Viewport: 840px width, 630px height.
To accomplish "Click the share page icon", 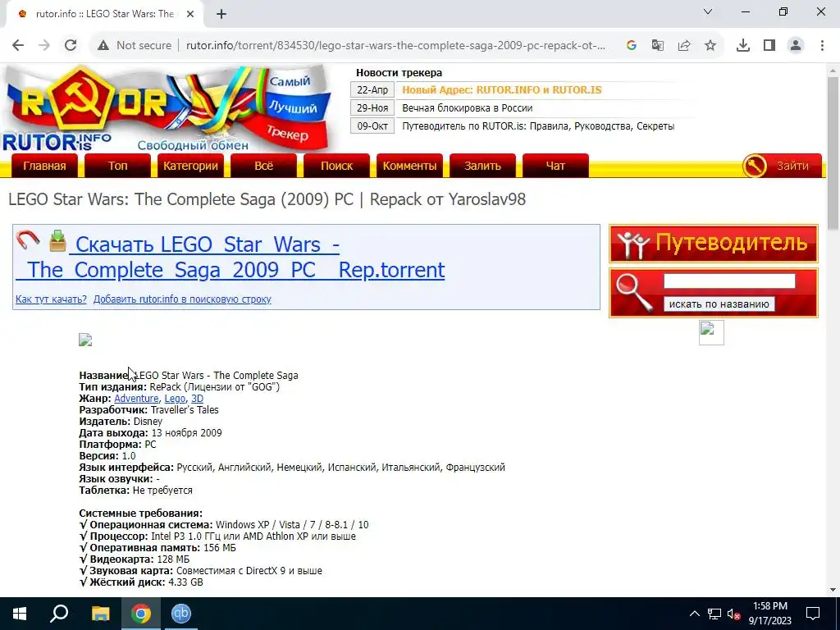I will [683, 46].
